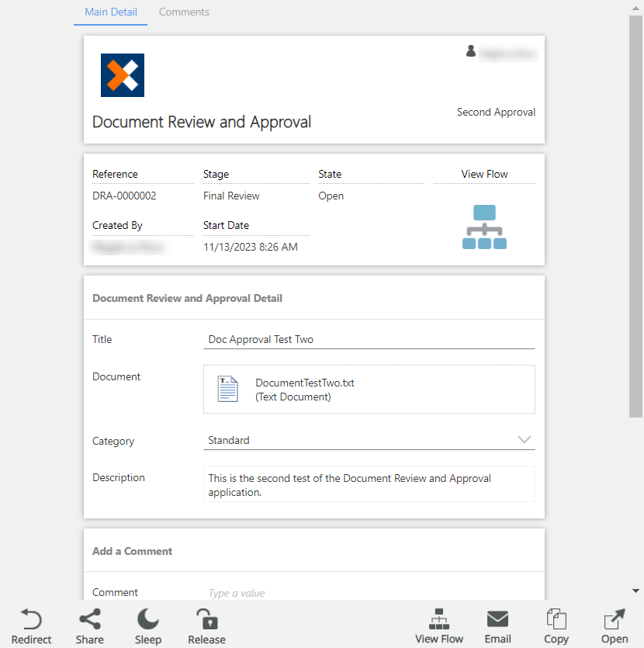Screen dimensions: 644x648
Task: Select the Redirect action icon
Action: click(x=31, y=619)
